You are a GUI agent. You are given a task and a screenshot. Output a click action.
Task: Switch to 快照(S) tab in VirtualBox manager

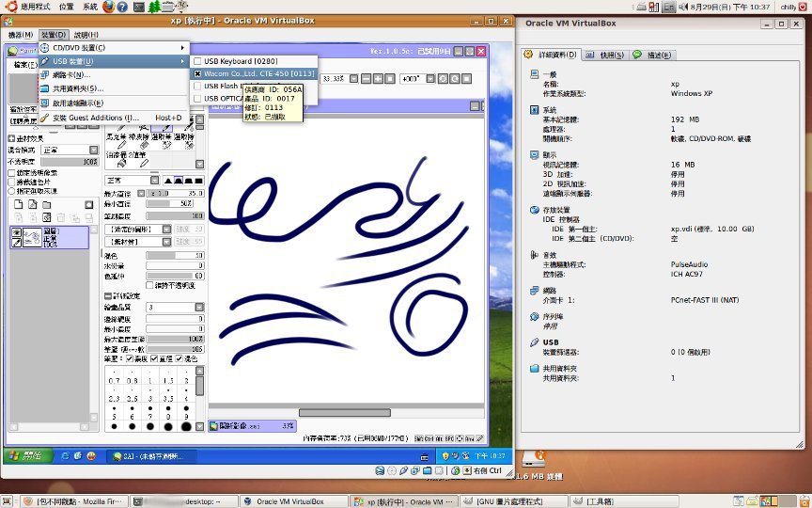click(x=606, y=55)
